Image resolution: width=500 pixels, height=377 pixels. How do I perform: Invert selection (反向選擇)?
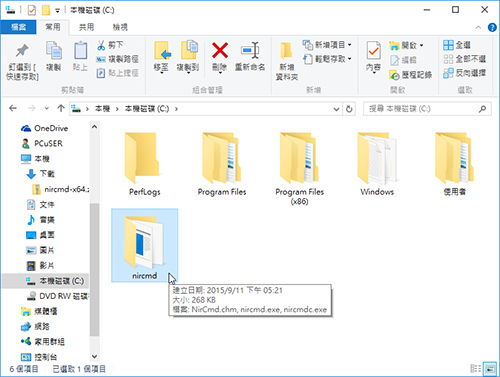464,73
